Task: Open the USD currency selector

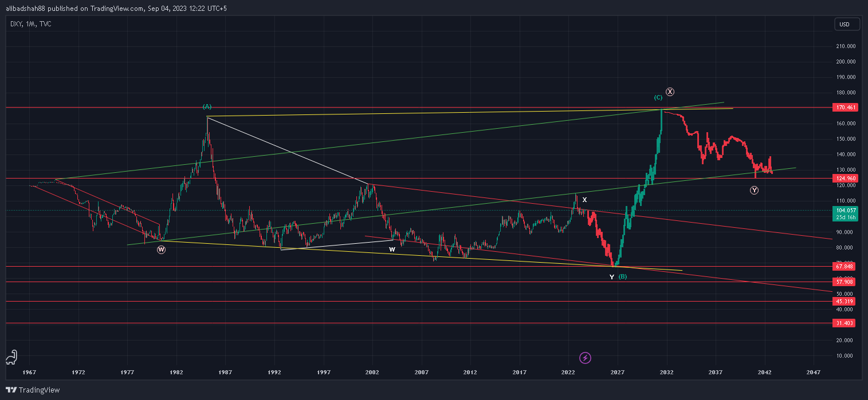Action: pos(847,24)
